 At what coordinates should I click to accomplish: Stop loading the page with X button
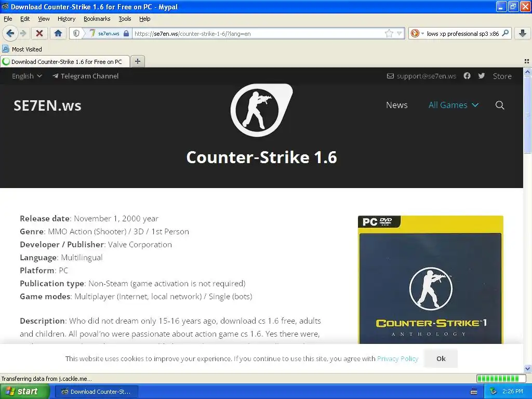39,33
